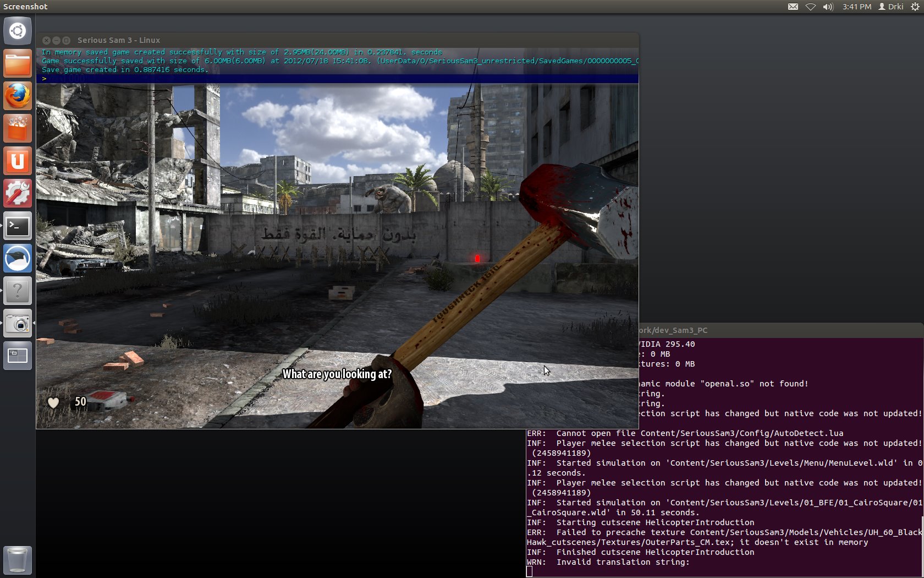Click the blue bird launcher icon
Viewport: 924px width, 578px height.
pos(18,259)
